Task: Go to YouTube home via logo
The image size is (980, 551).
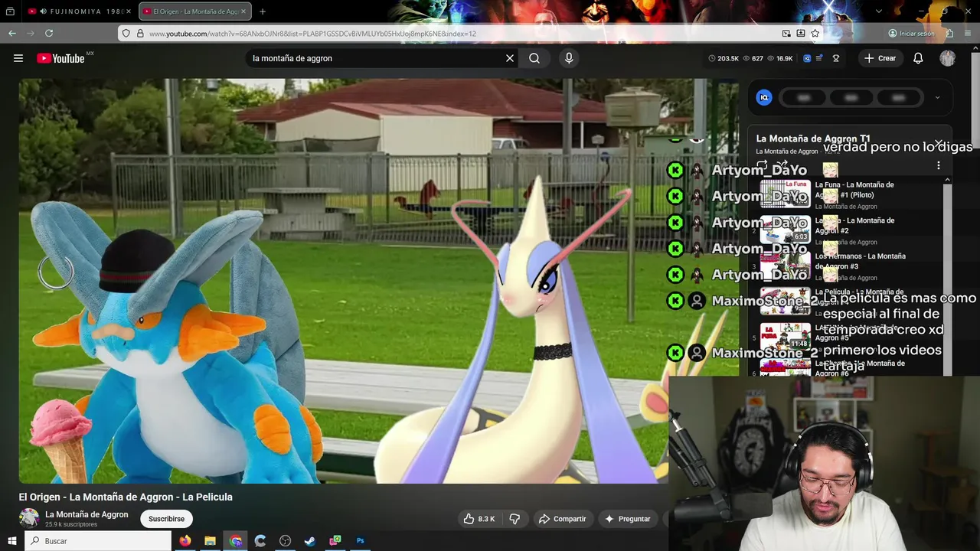Action: [60, 58]
